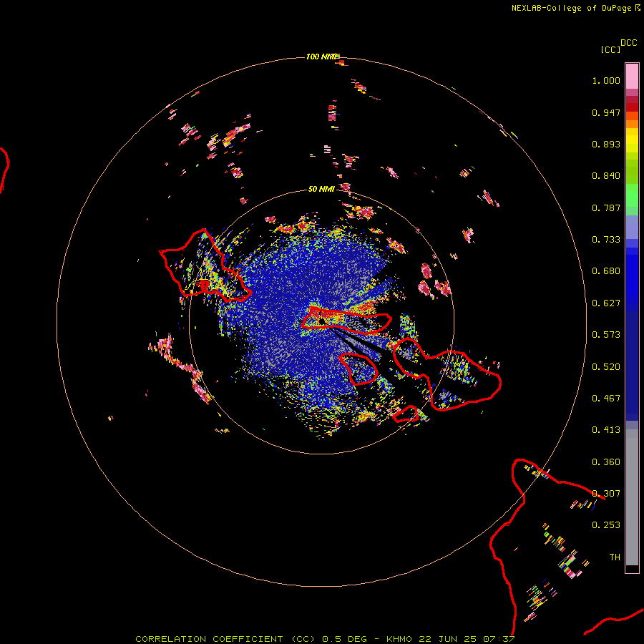This screenshot has width=644, height=644.
Task: Click the 0.840 legend value
Action: pos(606,176)
